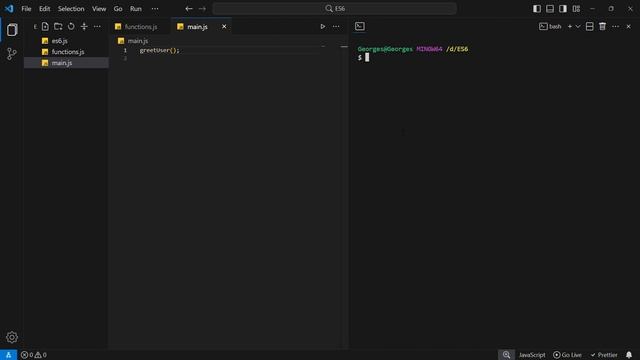Open functions.js in the file tree
This screenshot has width=640, height=360.
[66, 52]
